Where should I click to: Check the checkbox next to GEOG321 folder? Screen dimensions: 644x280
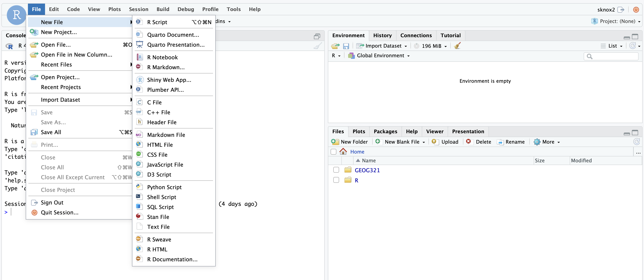tap(336, 170)
